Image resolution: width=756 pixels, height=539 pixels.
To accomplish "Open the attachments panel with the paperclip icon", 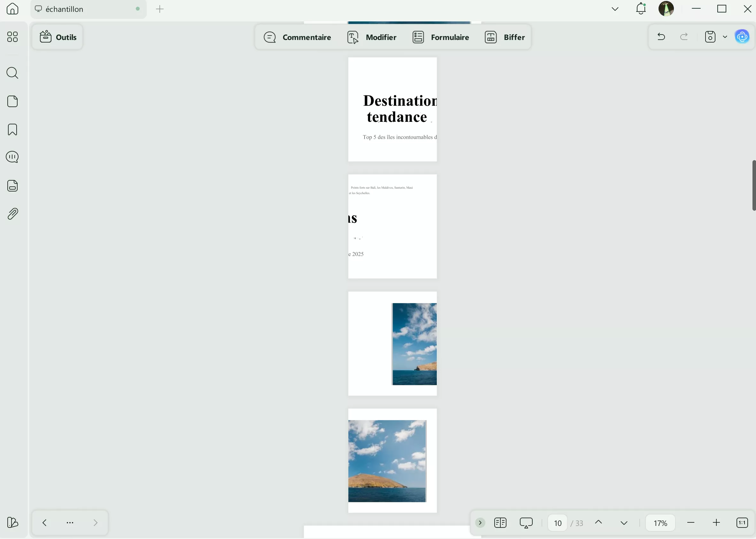I will 12,214.
